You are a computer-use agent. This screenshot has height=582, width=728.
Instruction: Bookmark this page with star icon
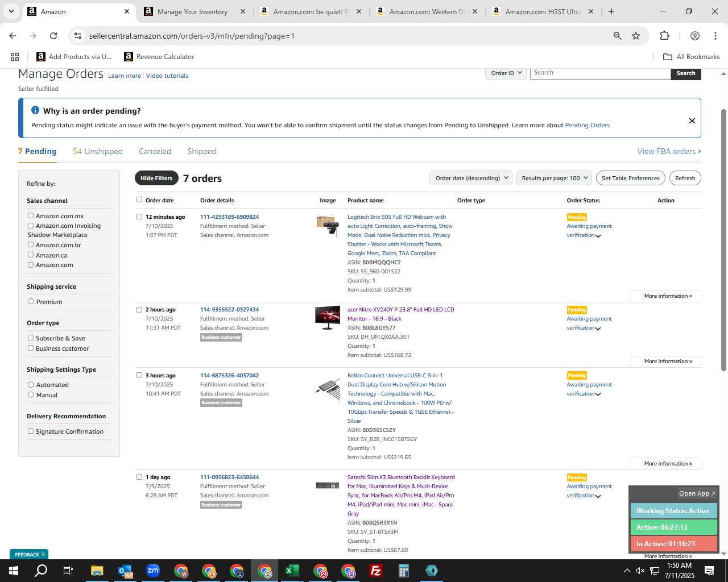pyautogui.click(x=636, y=36)
